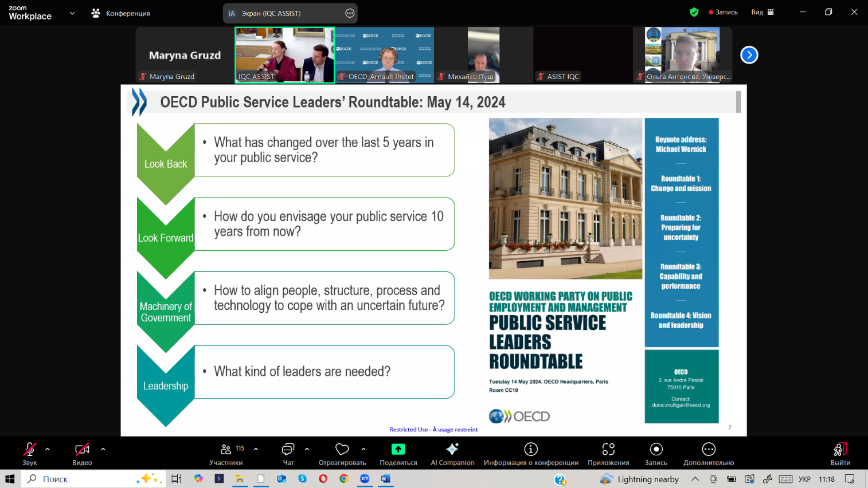Click the Look Forward chevron on slide
The image size is (868, 488).
[x=166, y=238]
